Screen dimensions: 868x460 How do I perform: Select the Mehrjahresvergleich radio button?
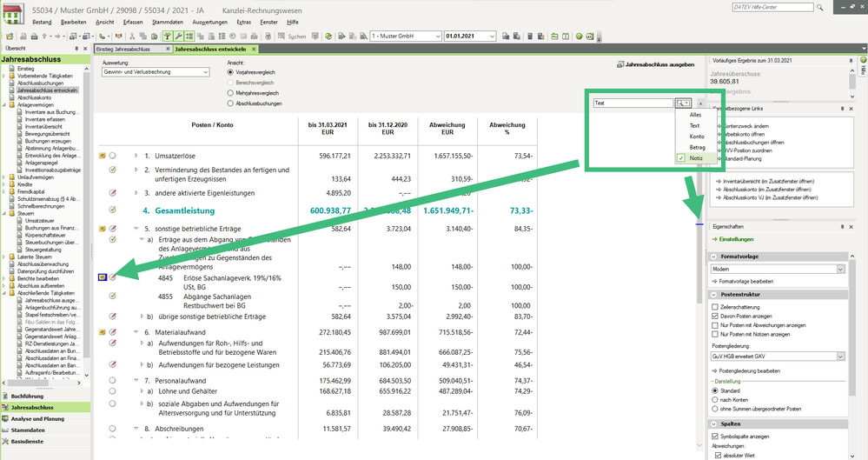[x=229, y=92]
